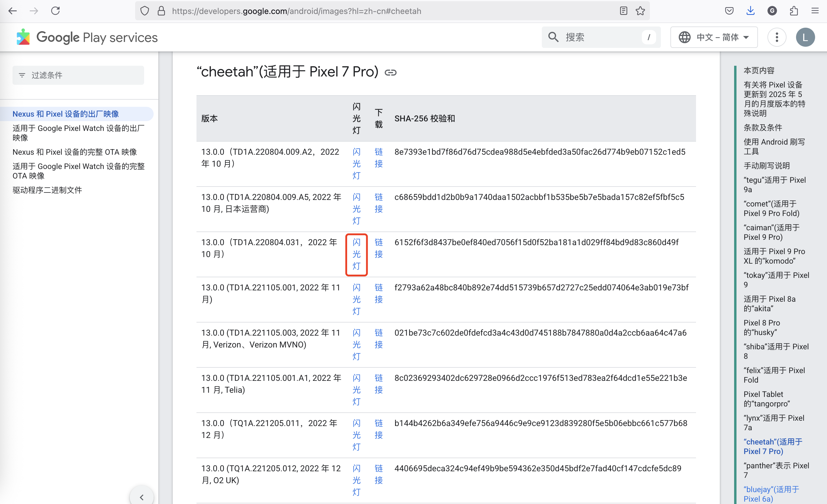827x504 pixels.
Task: Jump to Pixel 9 Pro XL "komodo" section
Action: click(774, 256)
